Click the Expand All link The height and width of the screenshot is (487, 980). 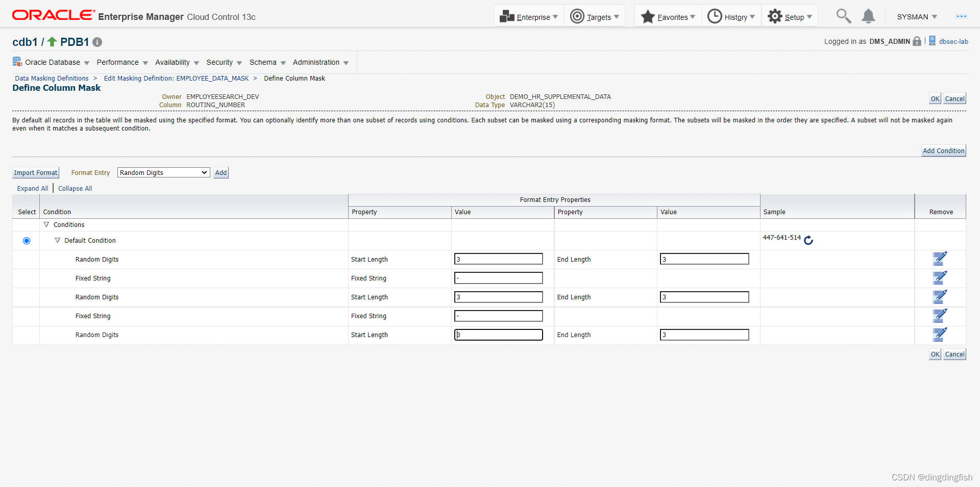33,189
